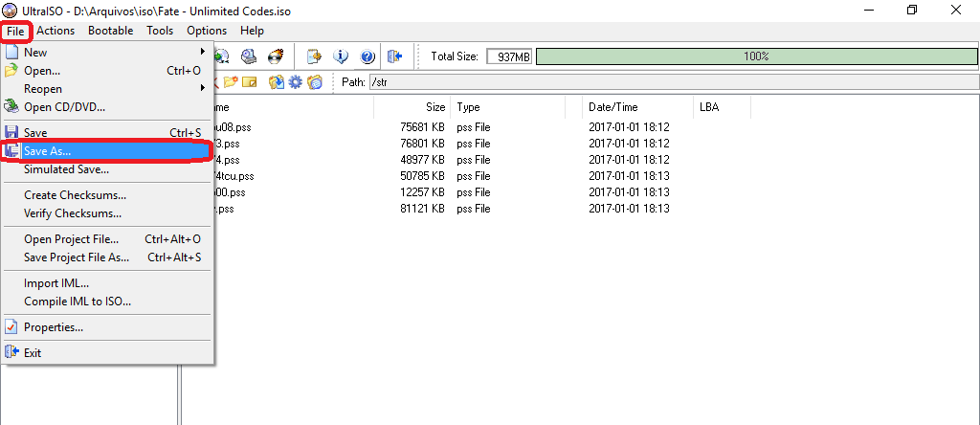This screenshot has height=425, width=980.
Task: Choose Create Checksums... in File menu
Action: [x=75, y=195]
